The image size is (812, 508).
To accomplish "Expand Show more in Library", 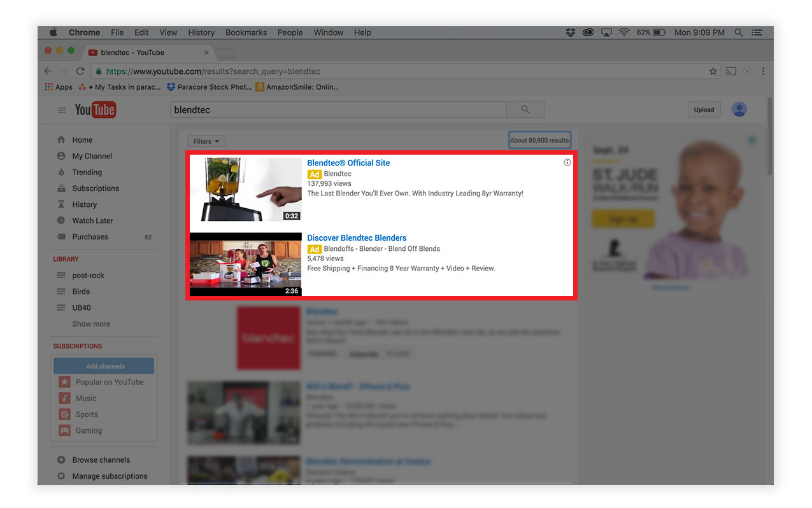I will [x=91, y=324].
